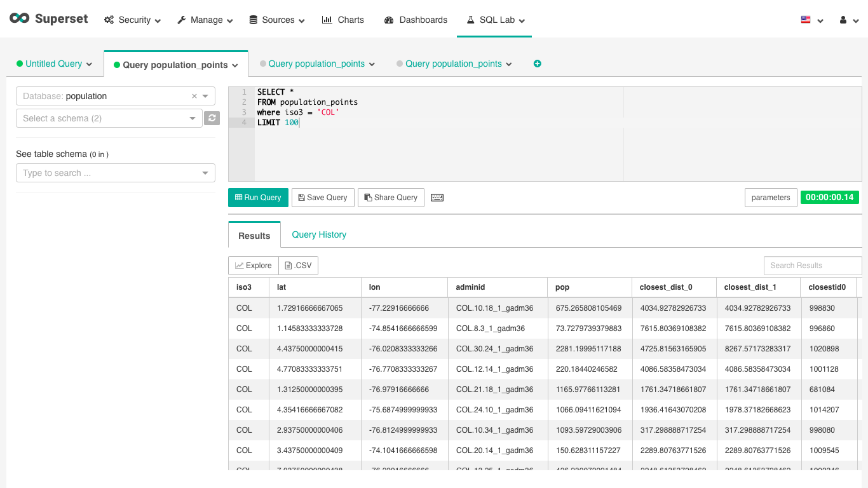The height and width of the screenshot is (488, 868).
Task: Open the table schema search dropdown
Action: point(115,173)
